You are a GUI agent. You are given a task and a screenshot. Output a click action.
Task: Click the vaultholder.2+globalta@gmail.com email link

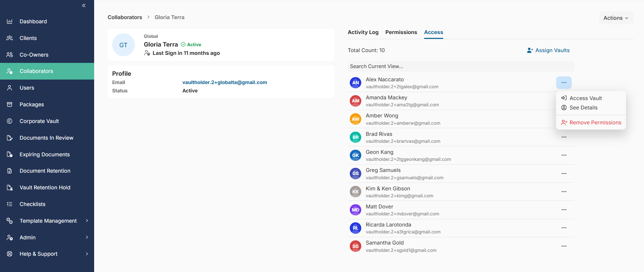click(225, 83)
